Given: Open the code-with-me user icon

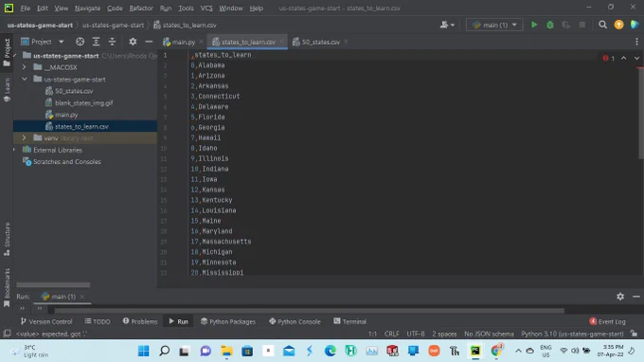Looking at the screenshot, I should [x=447, y=25].
